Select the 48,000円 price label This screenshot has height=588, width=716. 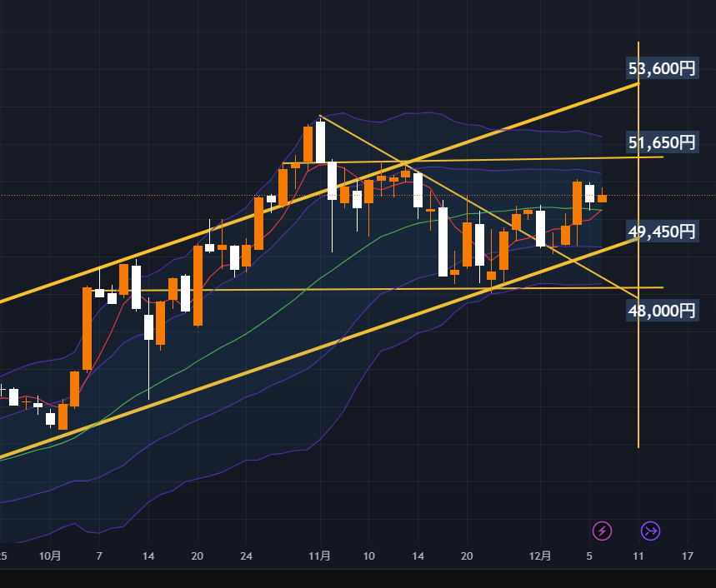662,311
